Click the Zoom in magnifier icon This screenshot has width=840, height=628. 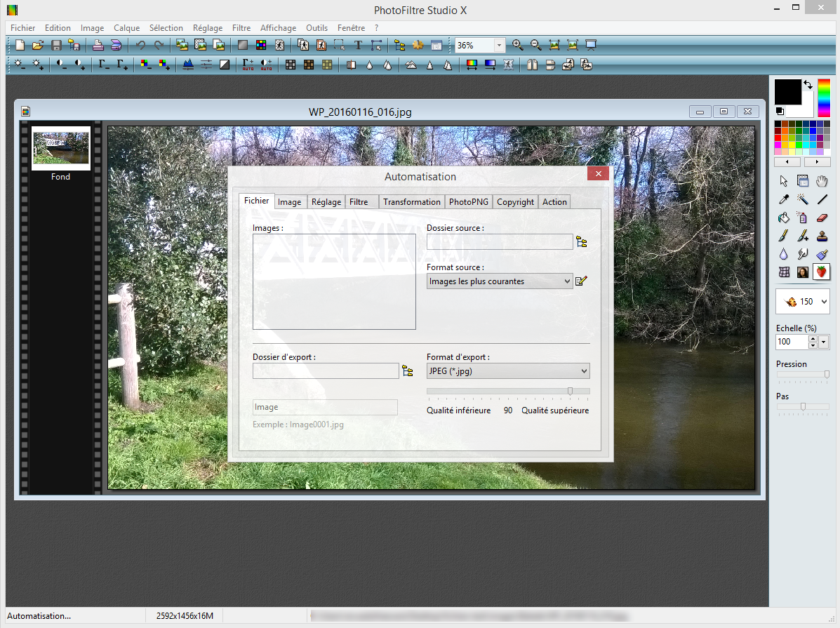(518, 46)
